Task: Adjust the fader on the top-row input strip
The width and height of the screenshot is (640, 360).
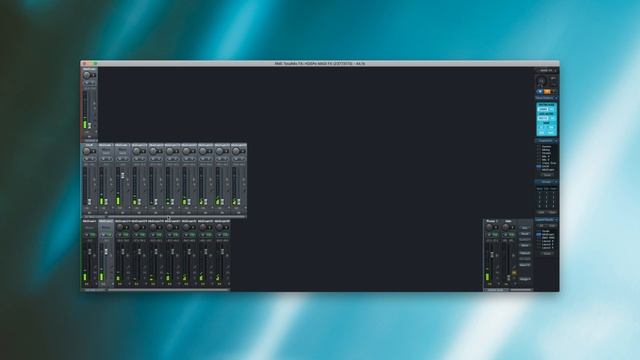Action: click(x=90, y=125)
